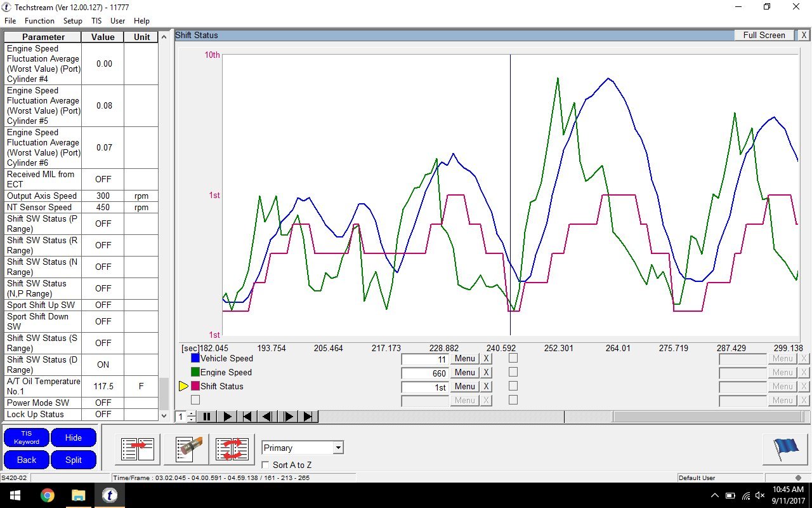Open the Menu for Engine Speed
The height and width of the screenshot is (508, 812).
pyautogui.click(x=464, y=373)
